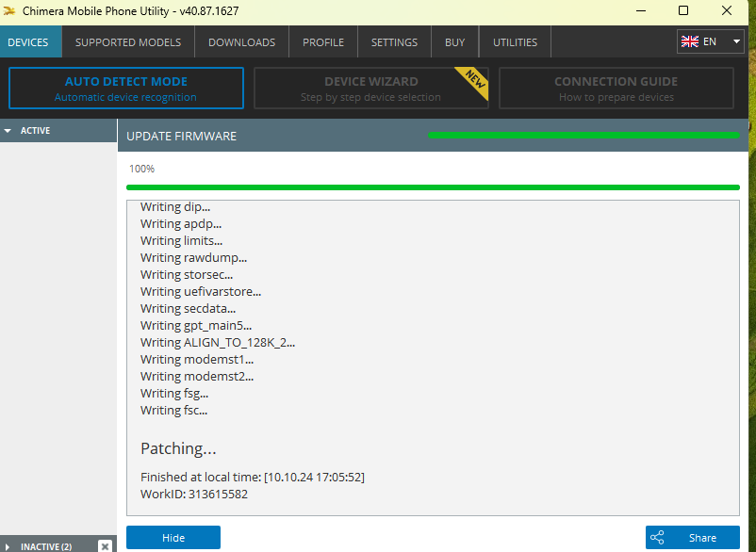
Task: Select the 'Writing rawdump...' log line
Action: 194,258
